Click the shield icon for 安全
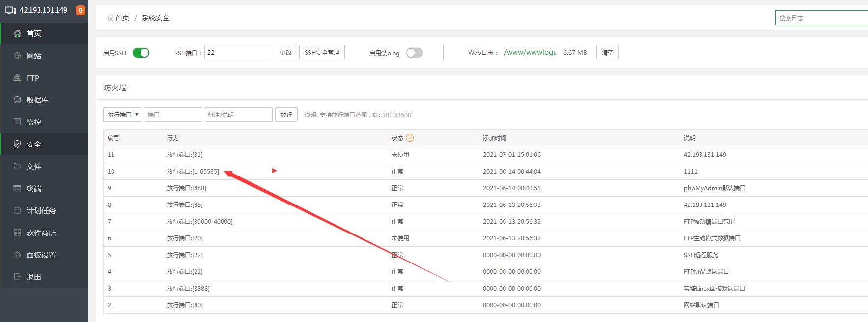 (17, 144)
